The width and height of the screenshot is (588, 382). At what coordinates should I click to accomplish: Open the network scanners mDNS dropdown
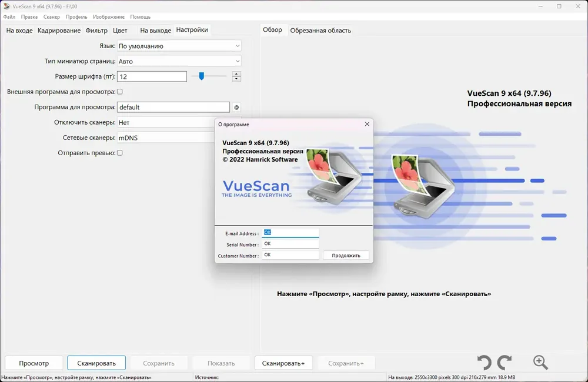166,138
